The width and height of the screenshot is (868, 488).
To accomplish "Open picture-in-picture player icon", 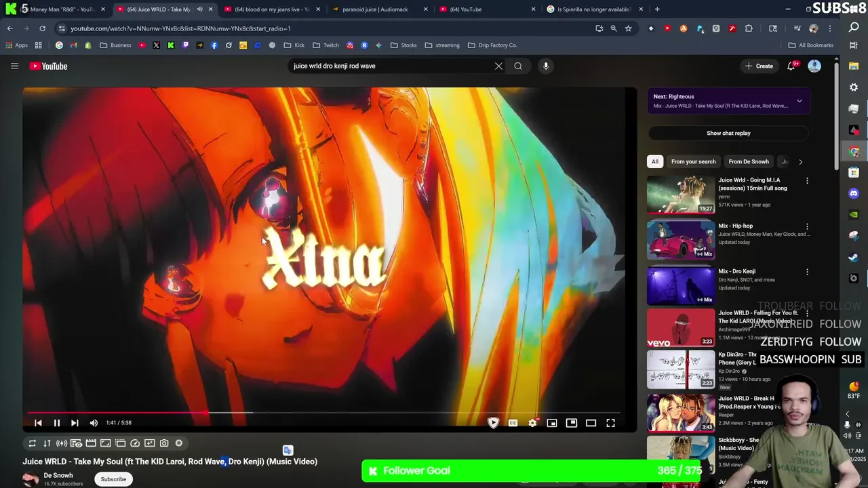I will (572, 423).
